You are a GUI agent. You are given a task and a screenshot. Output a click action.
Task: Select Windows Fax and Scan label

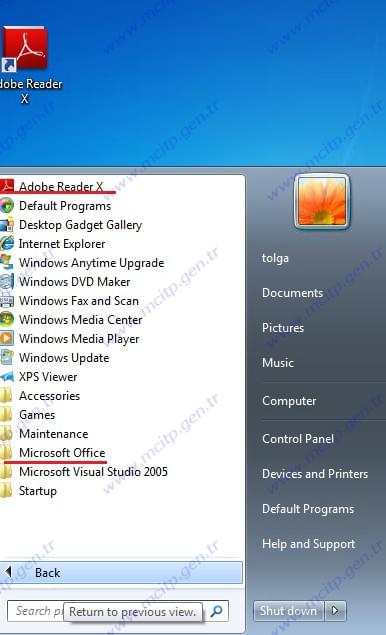click(79, 301)
